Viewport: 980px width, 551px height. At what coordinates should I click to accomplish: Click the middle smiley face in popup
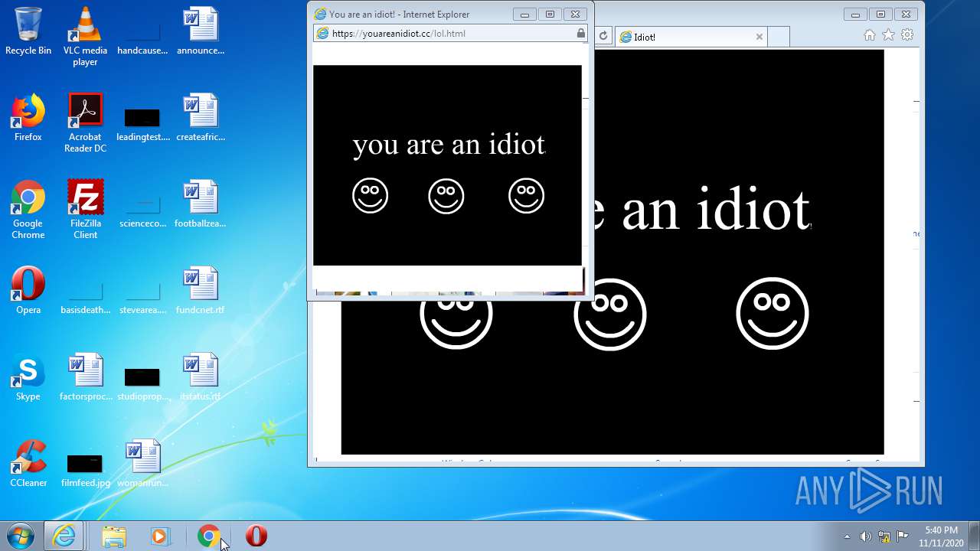pyautogui.click(x=446, y=196)
